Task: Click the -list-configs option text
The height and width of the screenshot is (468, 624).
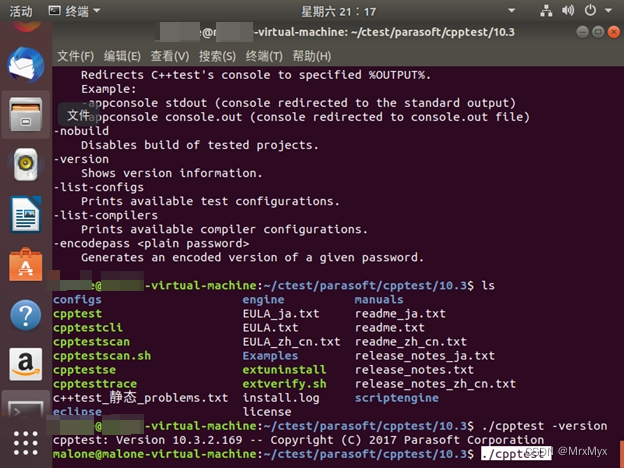Action: (98, 187)
